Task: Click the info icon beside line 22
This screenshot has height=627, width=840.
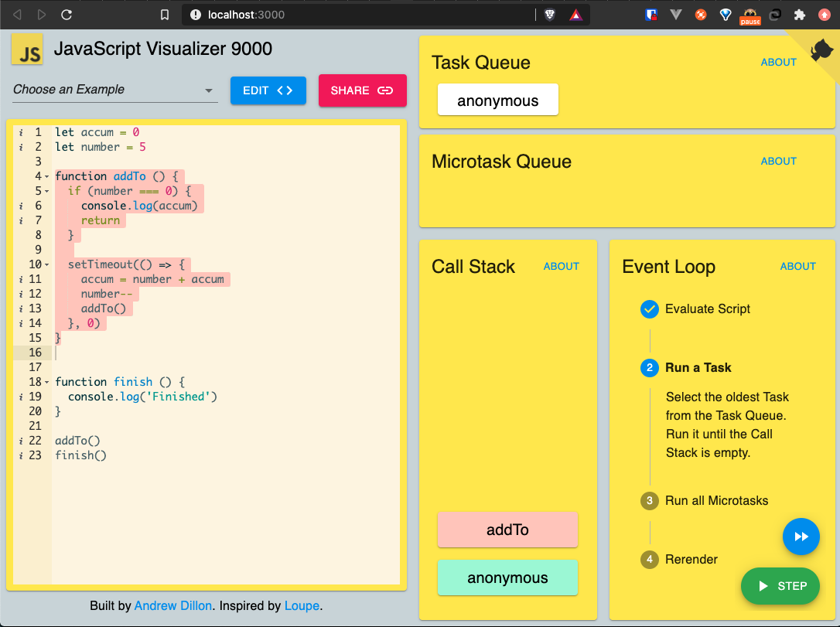Action: (21, 441)
